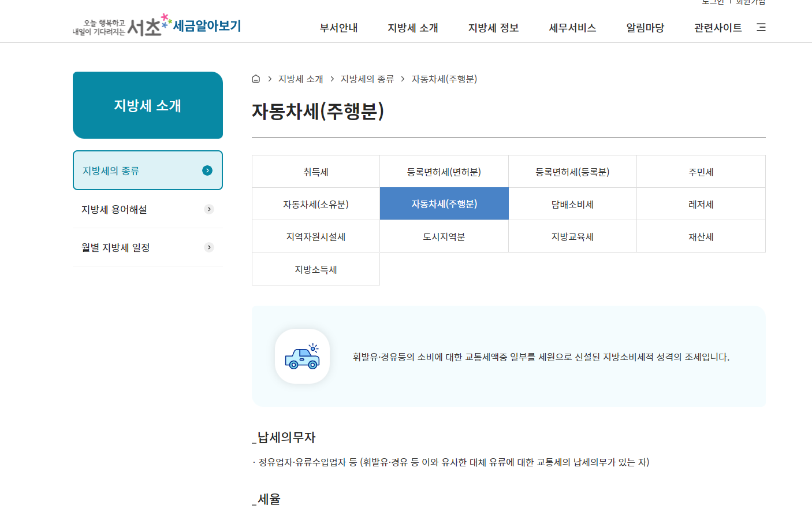Select the 등록면허세(등록분) tab

[573, 172]
